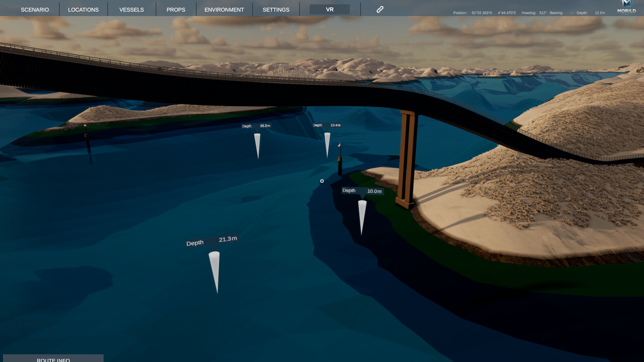Click the Heading 312° readout
Image resolution: width=644 pixels, height=362 pixels.
tap(534, 13)
